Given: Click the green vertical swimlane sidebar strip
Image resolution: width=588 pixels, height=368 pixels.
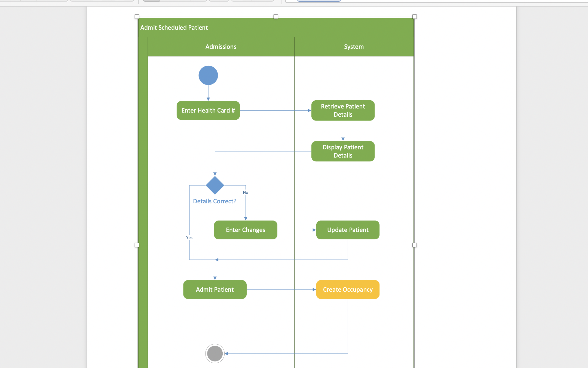Looking at the screenshot, I should (x=143, y=191).
